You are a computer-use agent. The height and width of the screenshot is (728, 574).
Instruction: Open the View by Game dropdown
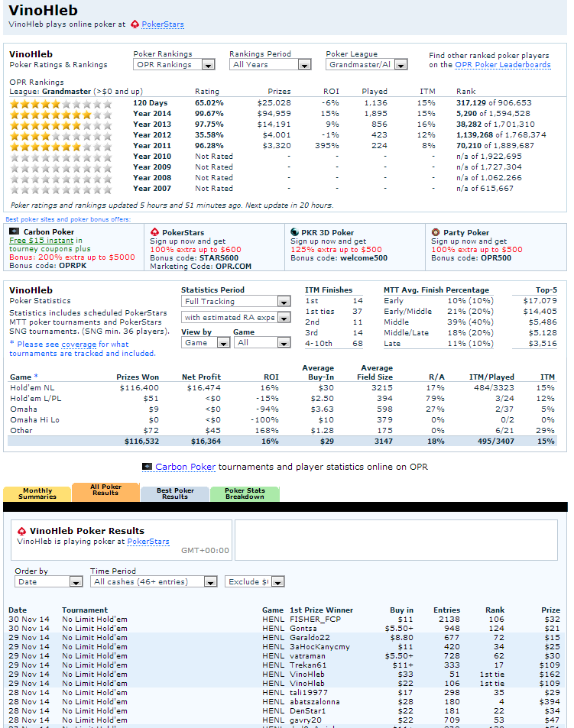click(x=206, y=342)
